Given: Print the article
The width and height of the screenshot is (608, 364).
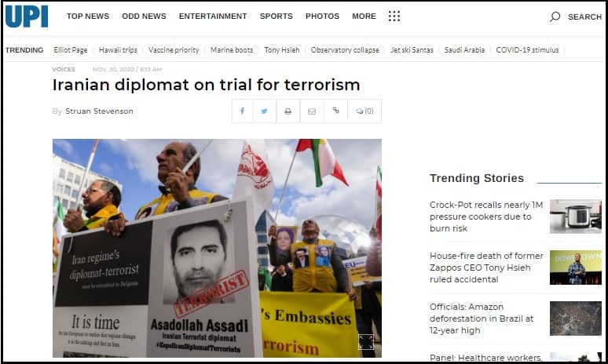Looking at the screenshot, I should pos(288,111).
